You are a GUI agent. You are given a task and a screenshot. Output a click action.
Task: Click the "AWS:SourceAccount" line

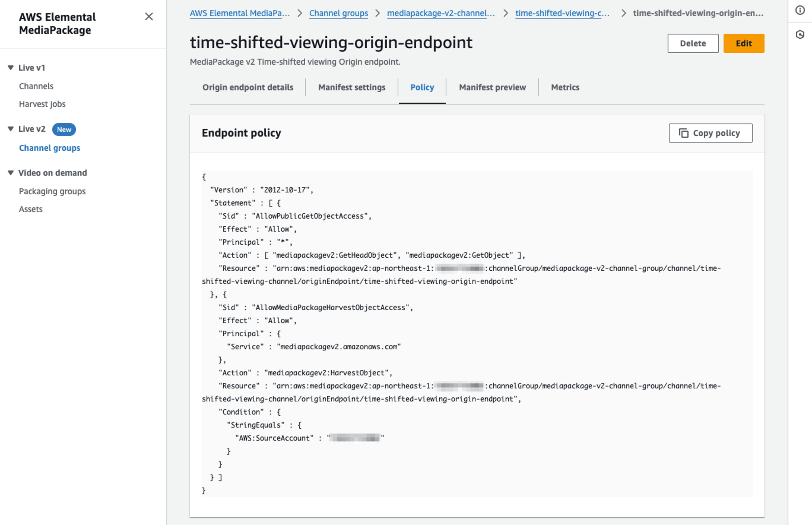(309, 438)
